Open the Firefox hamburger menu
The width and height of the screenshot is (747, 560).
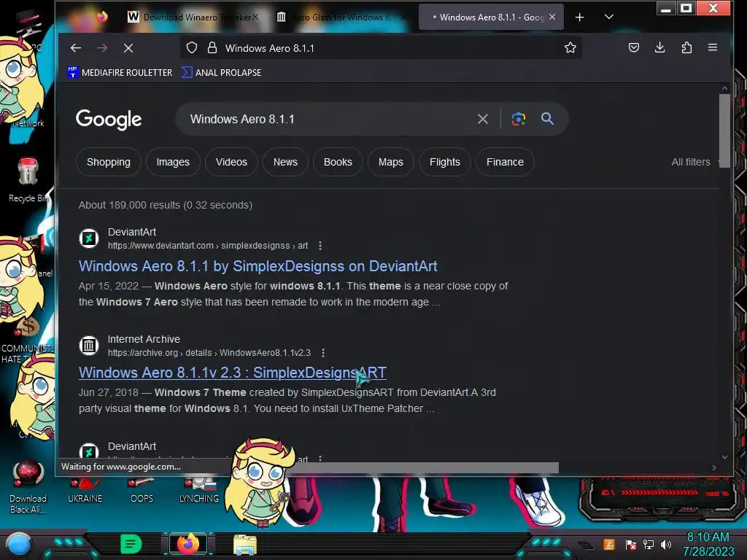(x=713, y=47)
